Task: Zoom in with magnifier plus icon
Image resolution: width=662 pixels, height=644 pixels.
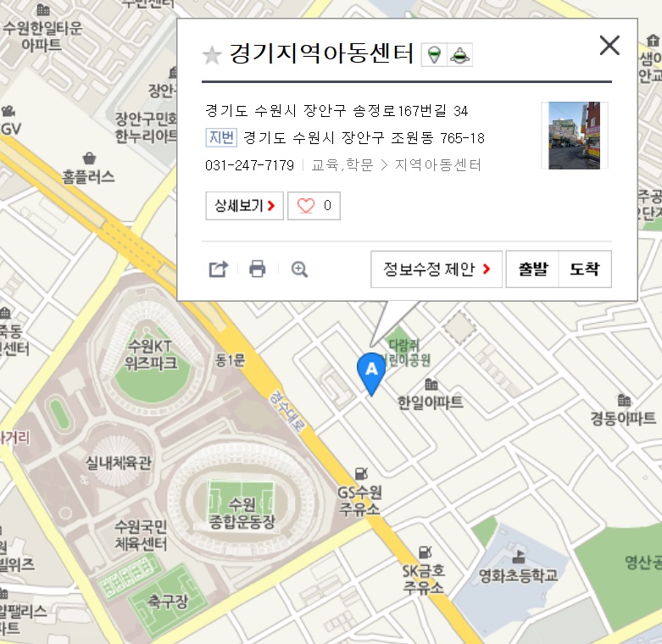Action: tap(299, 269)
